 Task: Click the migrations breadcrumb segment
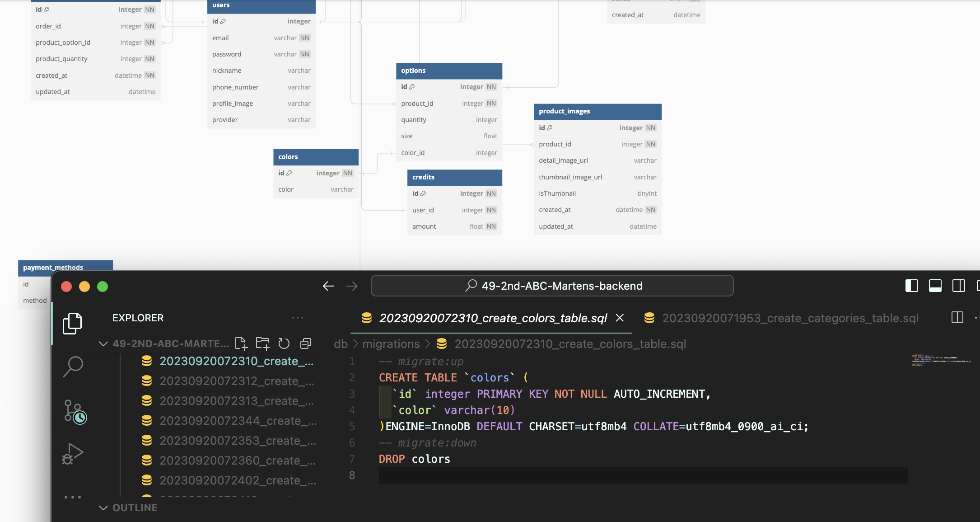391,344
